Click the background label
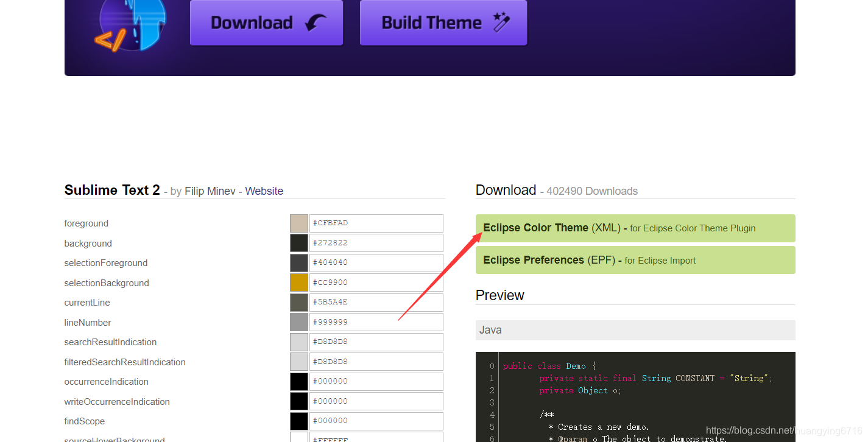The width and height of the screenshot is (868, 442). [88, 244]
